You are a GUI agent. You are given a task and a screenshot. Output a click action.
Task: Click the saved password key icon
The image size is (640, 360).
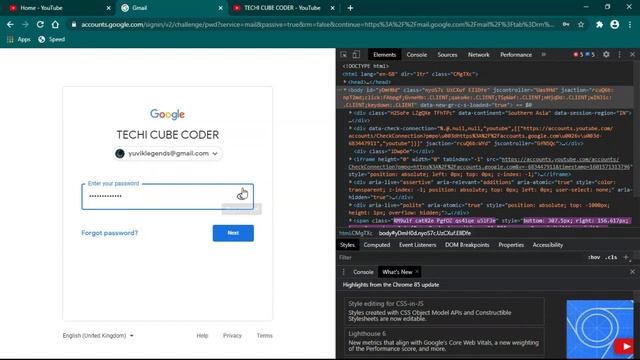(566, 24)
